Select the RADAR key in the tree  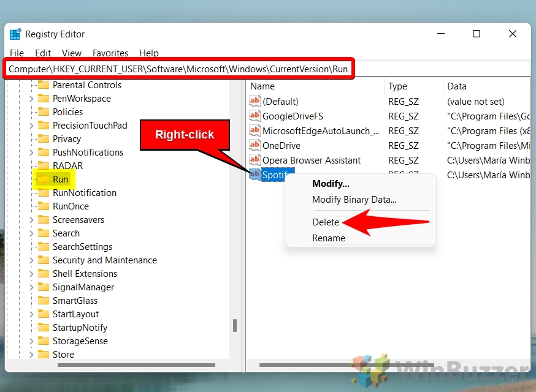[67, 165]
